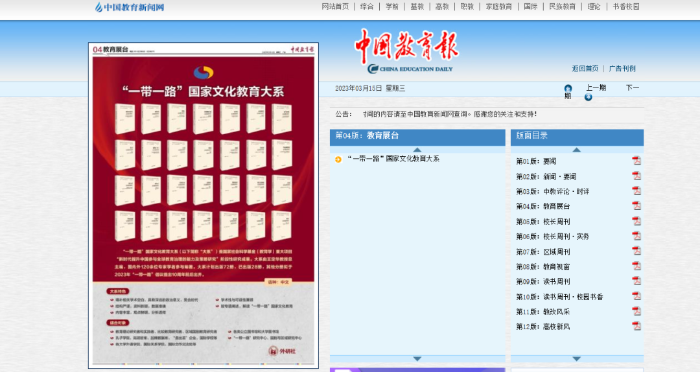This screenshot has width=700, height=372.
Task: Download PDF of 第03版 中教评论·时评
Action: (636, 191)
